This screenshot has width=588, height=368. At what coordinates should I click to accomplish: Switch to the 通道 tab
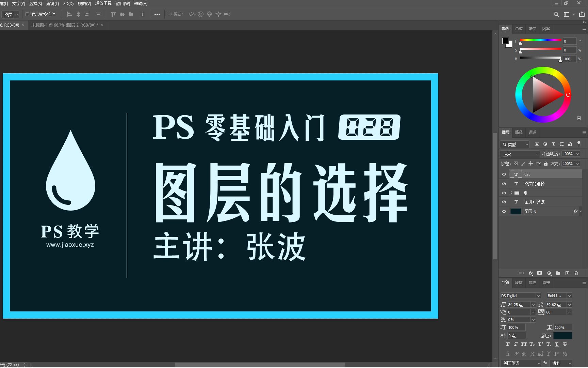(532, 133)
